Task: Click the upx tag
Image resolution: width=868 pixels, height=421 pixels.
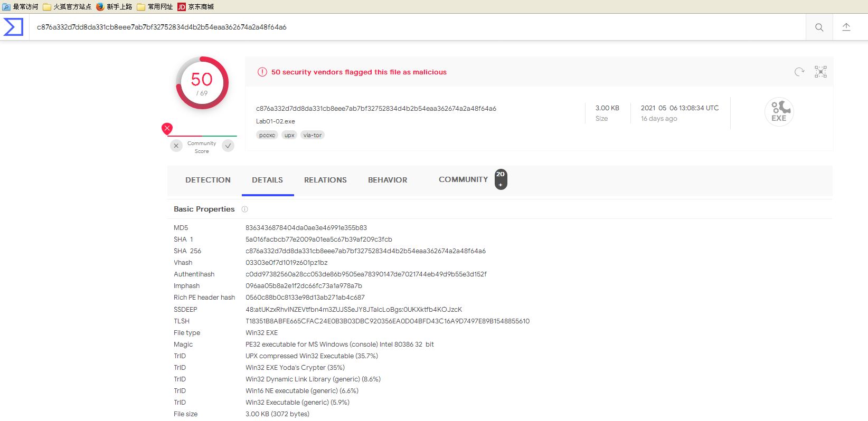Action: coord(289,135)
